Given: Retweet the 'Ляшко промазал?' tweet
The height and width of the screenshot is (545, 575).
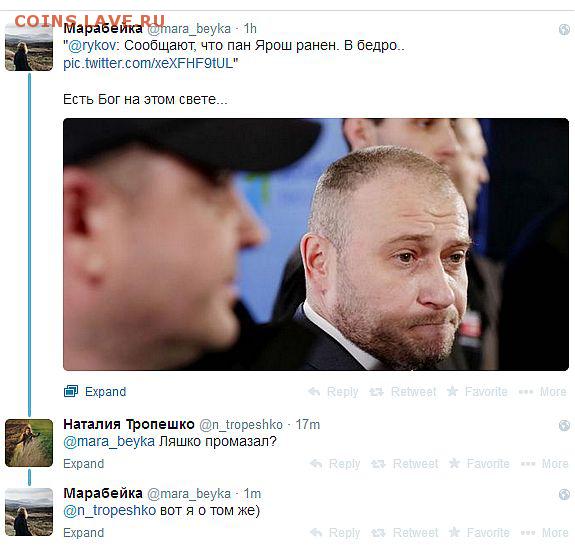Looking at the screenshot, I should (404, 464).
